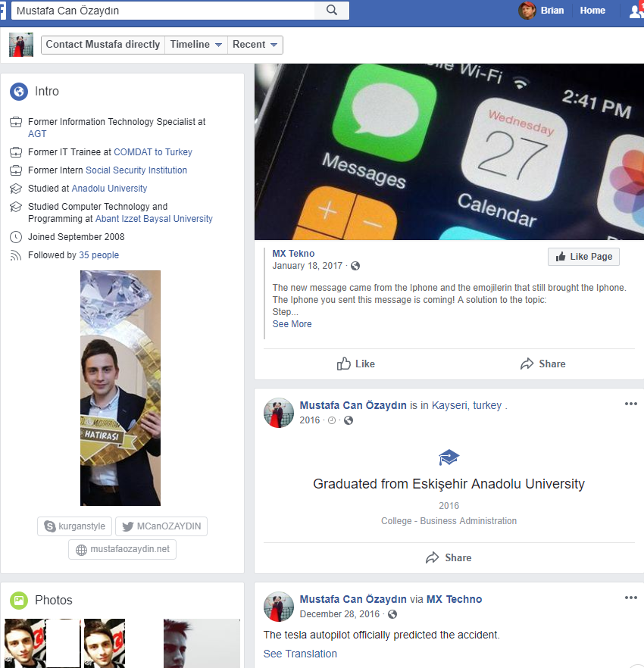Image resolution: width=644 pixels, height=668 pixels.
Task: Click Graduated from Eskişehir Anadolu University title
Action: pyautogui.click(x=449, y=484)
